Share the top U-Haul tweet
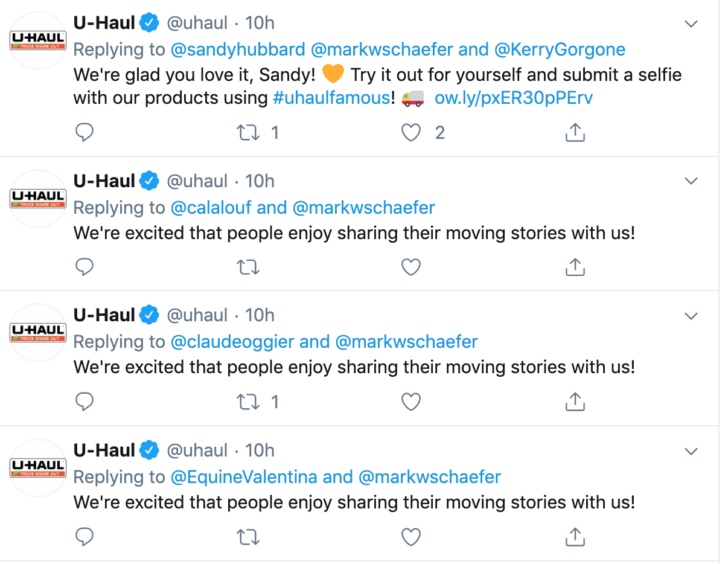 click(x=575, y=132)
